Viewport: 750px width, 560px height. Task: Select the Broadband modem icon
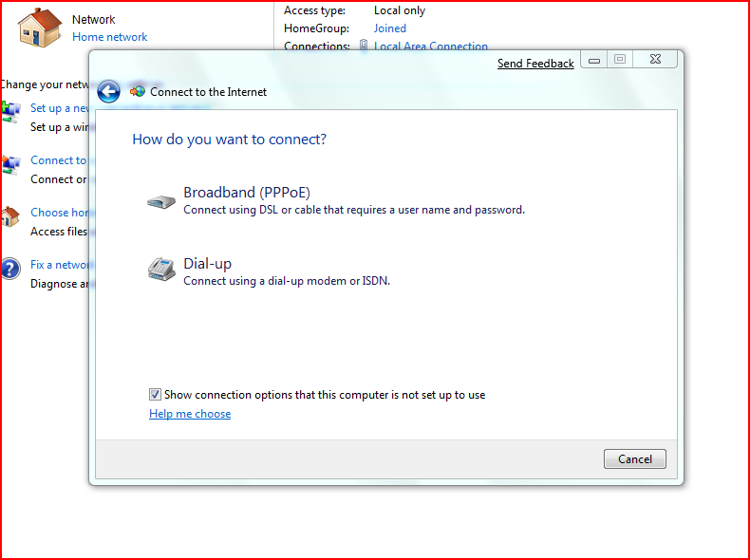159,202
